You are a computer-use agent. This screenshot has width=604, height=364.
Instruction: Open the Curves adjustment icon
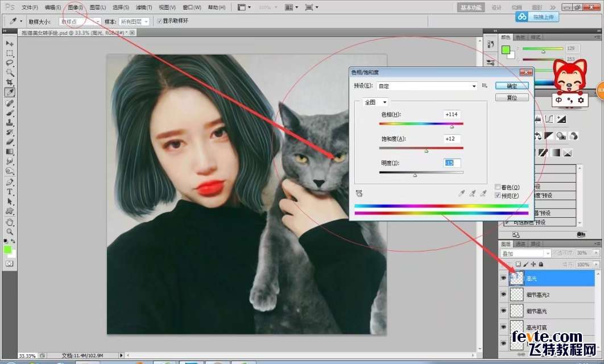[550, 119]
